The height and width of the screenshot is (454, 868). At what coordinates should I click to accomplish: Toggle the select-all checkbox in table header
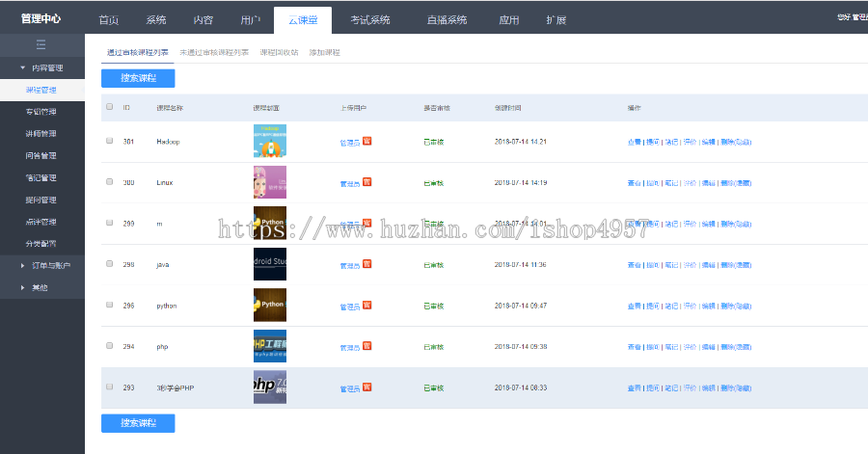110,107
